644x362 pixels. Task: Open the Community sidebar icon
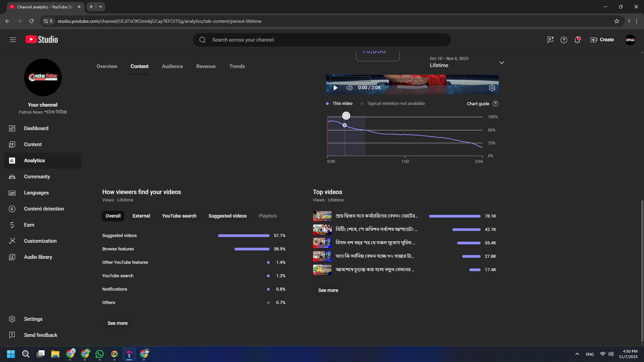pos(12,177)
